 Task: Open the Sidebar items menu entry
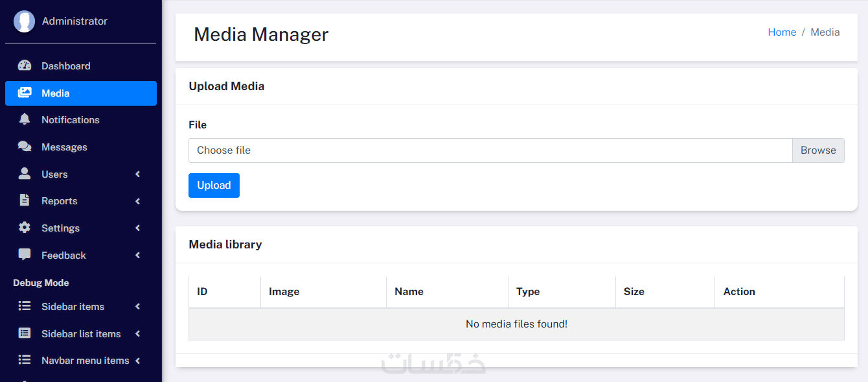[73, 307]
